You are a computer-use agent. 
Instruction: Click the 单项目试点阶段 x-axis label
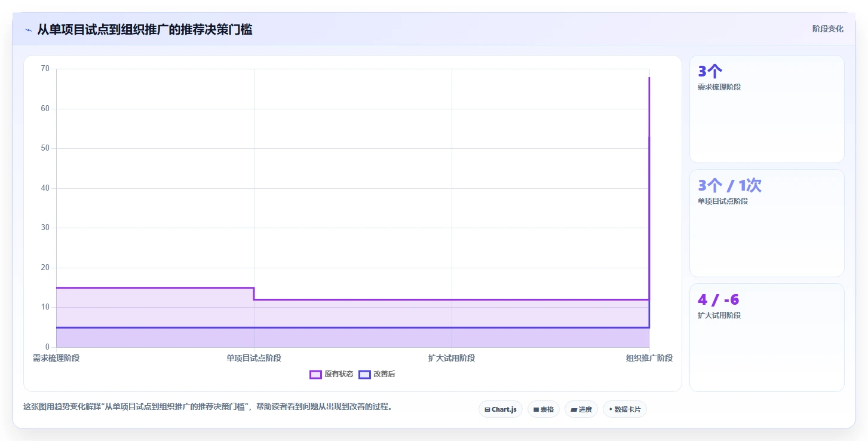[254, 358]
